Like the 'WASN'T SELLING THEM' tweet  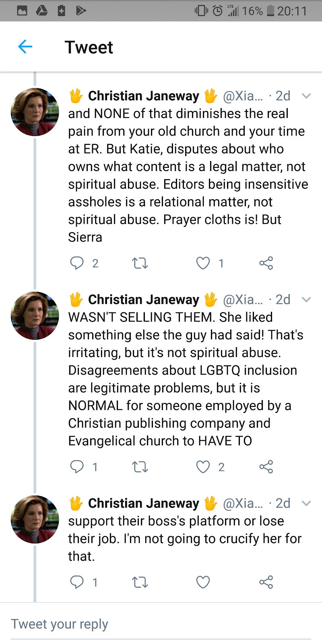point(203,467)
